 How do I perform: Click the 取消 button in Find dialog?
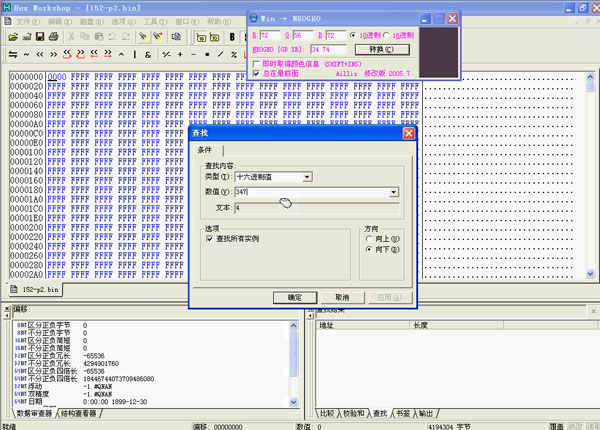pos(342,298)
